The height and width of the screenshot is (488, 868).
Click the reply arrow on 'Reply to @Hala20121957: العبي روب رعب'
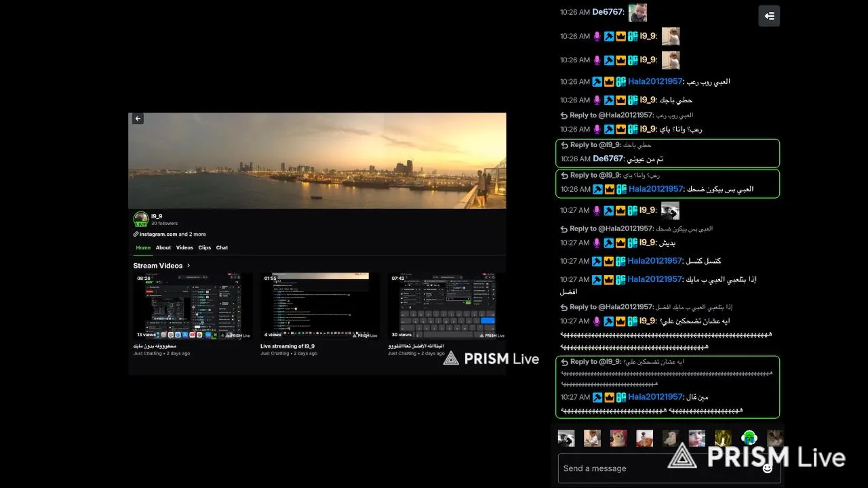point(564,115)
